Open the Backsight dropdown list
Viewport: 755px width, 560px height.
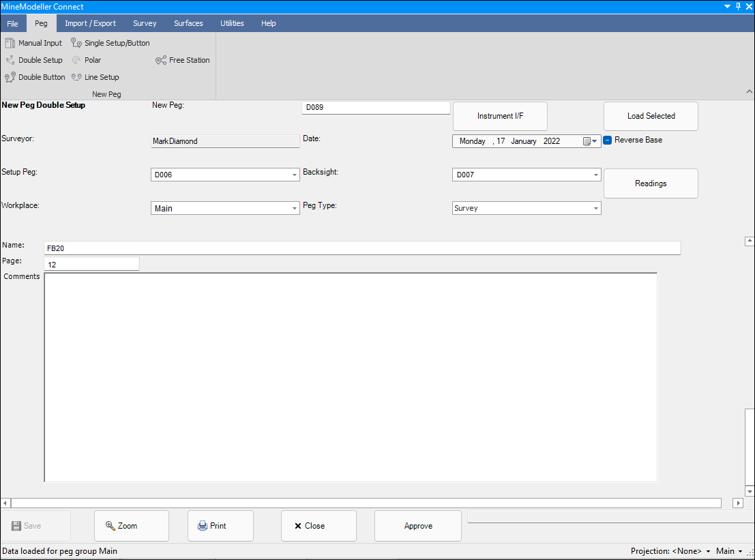click(x=595, y=175)
